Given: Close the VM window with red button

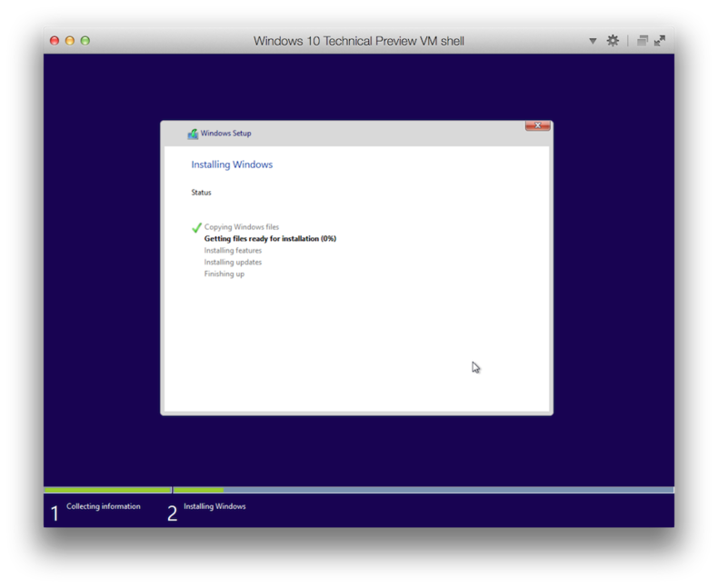Looking at the screenshot, I should [55, 41].
